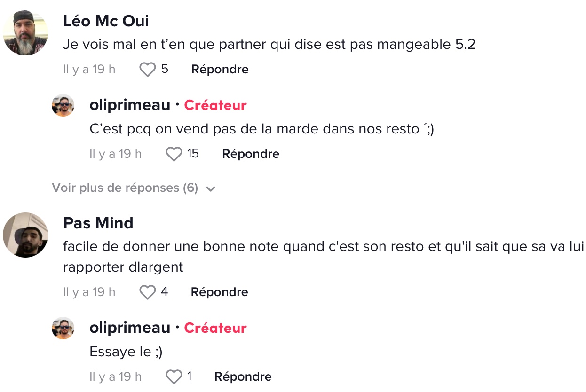Click the like count 15 on the creator's reply

tap(193, 154)
